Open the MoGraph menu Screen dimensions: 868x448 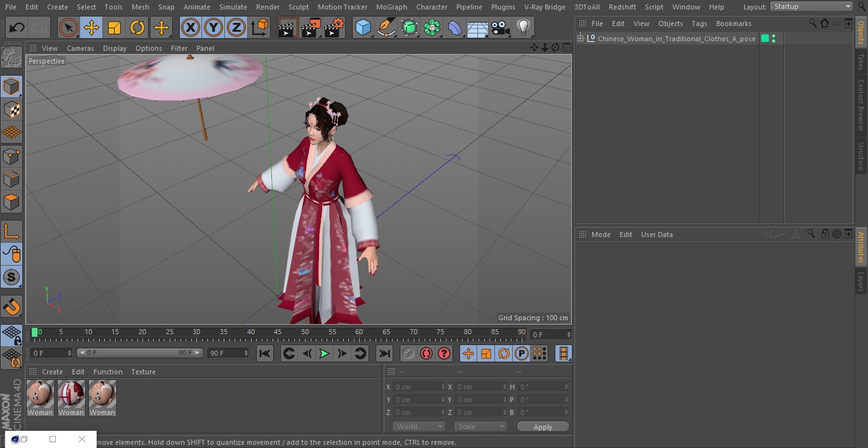391,7
